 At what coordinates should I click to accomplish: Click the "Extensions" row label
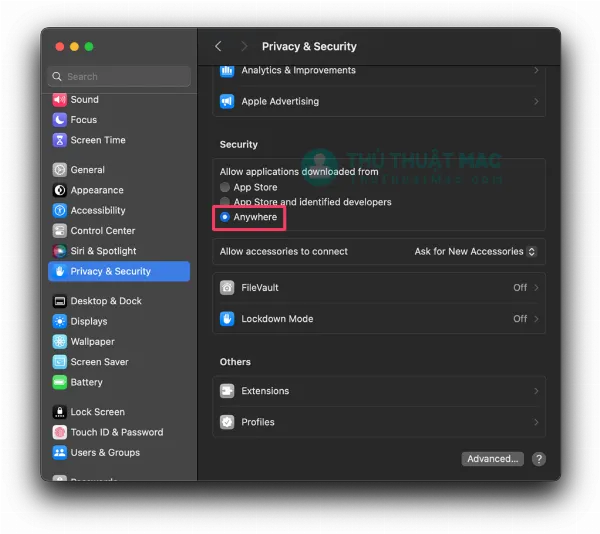[265, 391]
